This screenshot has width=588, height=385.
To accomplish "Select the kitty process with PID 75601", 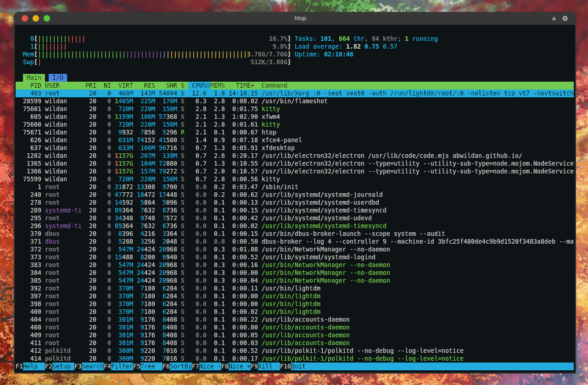I will click(295, 109).
